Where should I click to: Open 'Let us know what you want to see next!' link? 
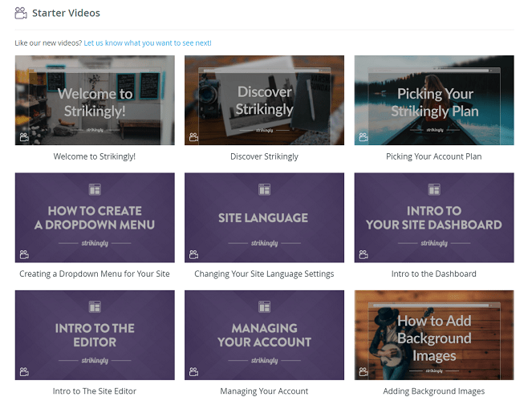(x=148, y=43)
